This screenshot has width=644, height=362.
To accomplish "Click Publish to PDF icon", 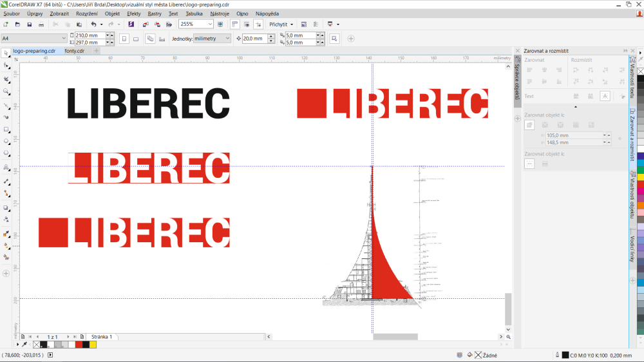I will click(x=169, y=24).
